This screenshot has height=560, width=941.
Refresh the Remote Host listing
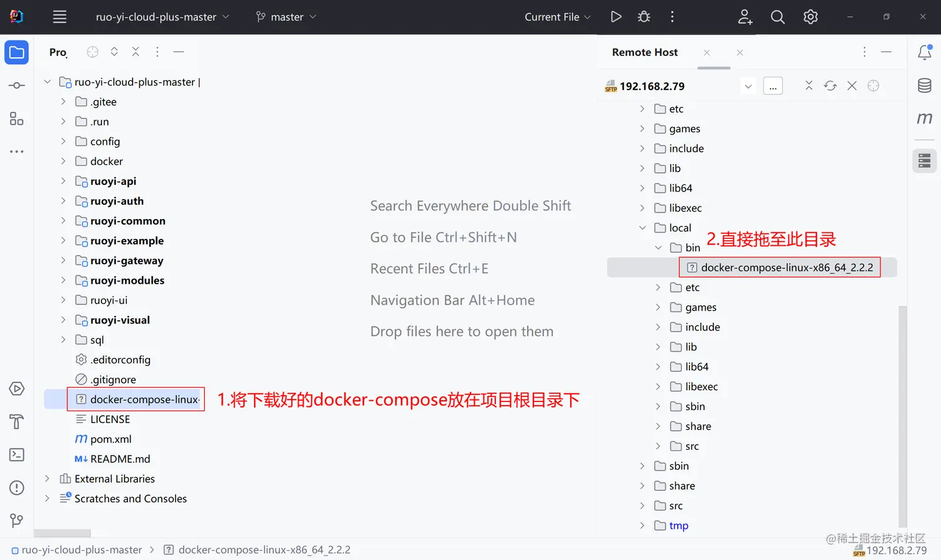pos(830,85)
